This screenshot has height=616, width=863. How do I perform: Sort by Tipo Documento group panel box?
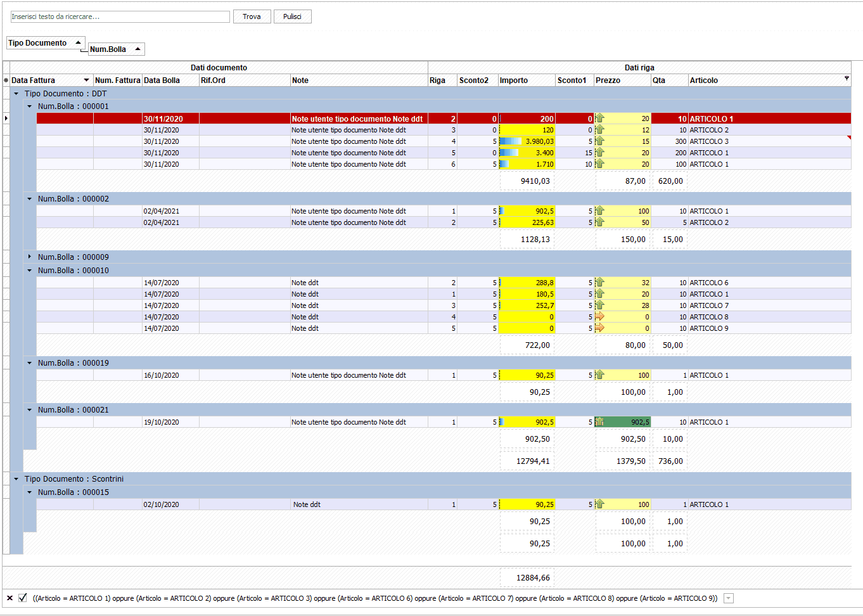[x=46, y=43]
